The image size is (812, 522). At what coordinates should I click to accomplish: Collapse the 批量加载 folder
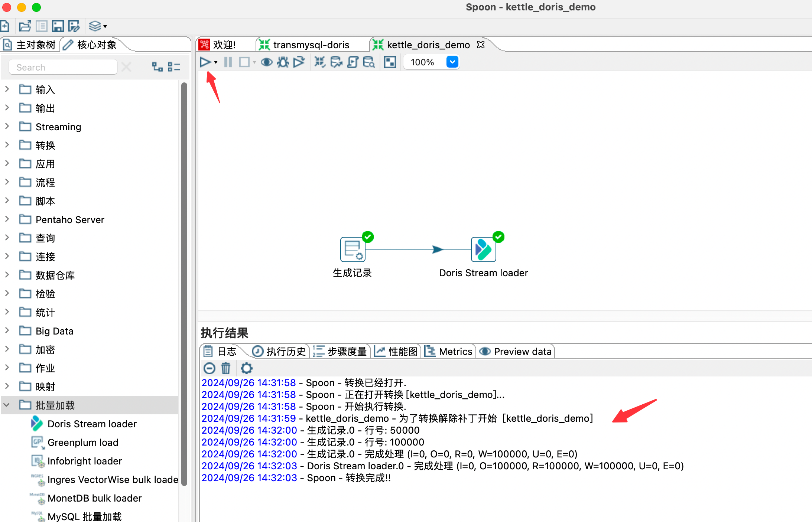(x=7, y=405)
